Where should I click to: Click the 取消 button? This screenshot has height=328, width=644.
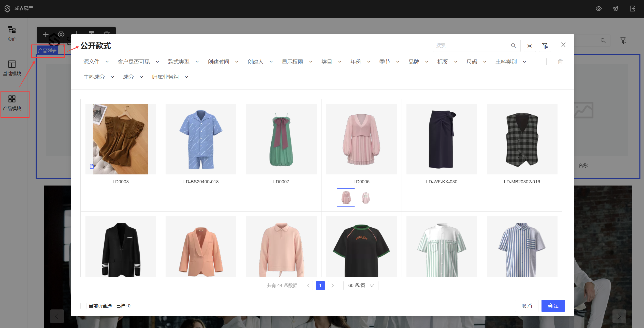point(526,306)
